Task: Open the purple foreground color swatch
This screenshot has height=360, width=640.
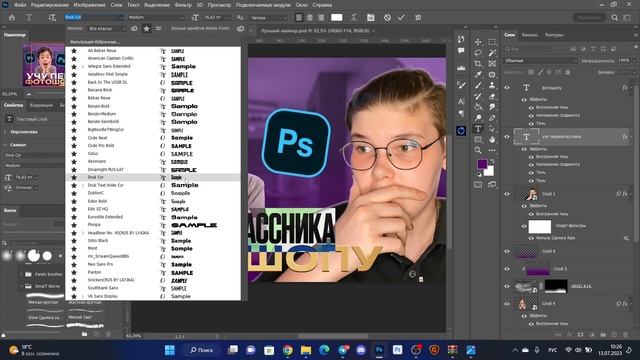Action: [482, 164]
